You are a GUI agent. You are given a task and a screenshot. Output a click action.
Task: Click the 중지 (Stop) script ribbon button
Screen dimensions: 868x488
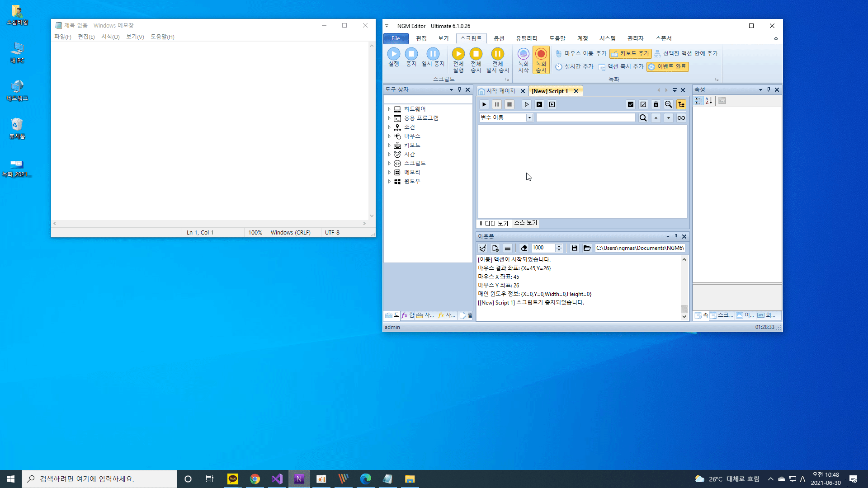(411, 58)
